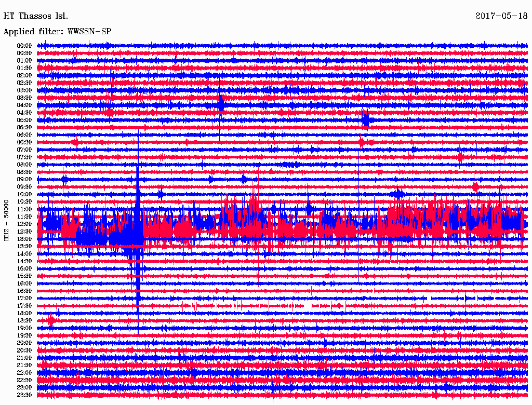This screenshot has width=532, height=405.
Task: Select the 22:30 time label
Action: coord(24,380)
